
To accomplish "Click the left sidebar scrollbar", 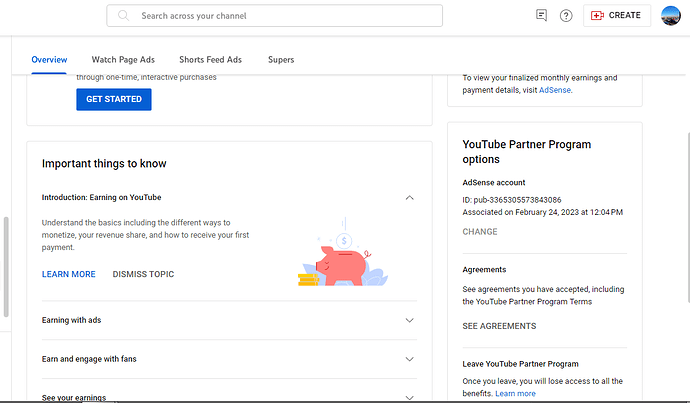I will [6, 267].
